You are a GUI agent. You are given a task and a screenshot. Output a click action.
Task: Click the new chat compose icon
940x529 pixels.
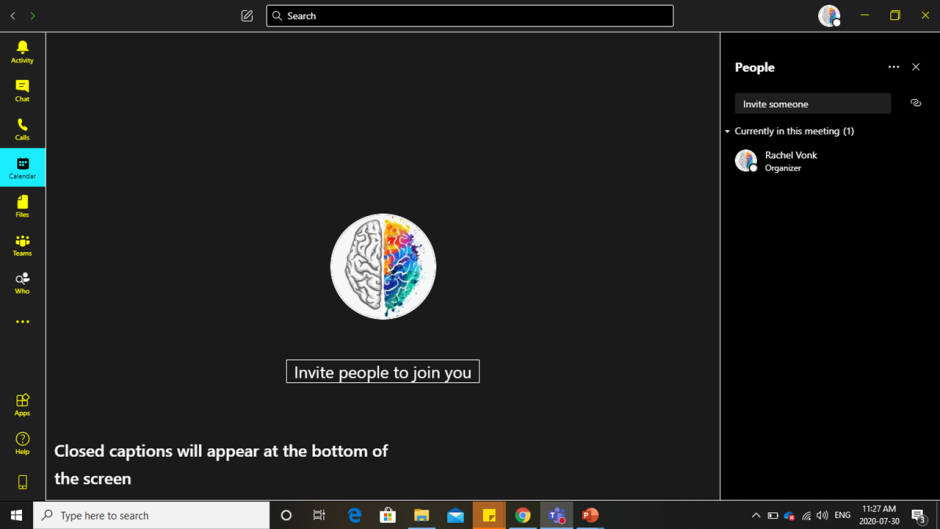(247, 16)
